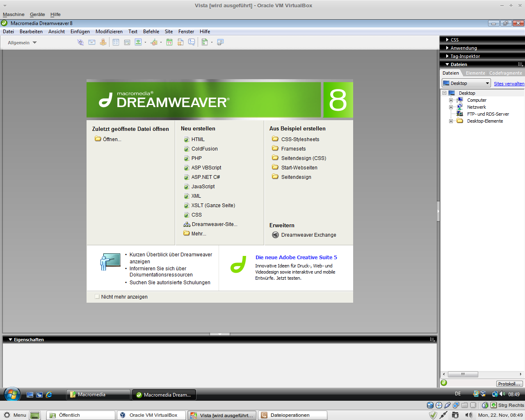Click the host panel security shield icon
The image size is (525, 420).
point(433,415)
